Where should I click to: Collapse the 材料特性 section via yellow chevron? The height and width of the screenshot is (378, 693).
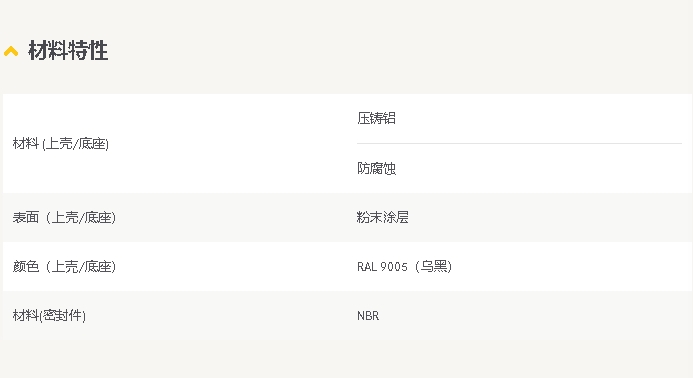(x=11, y=51)
